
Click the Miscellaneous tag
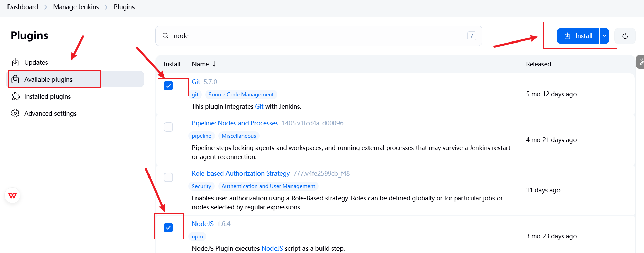pyautogui.click(x=239, y=136)
